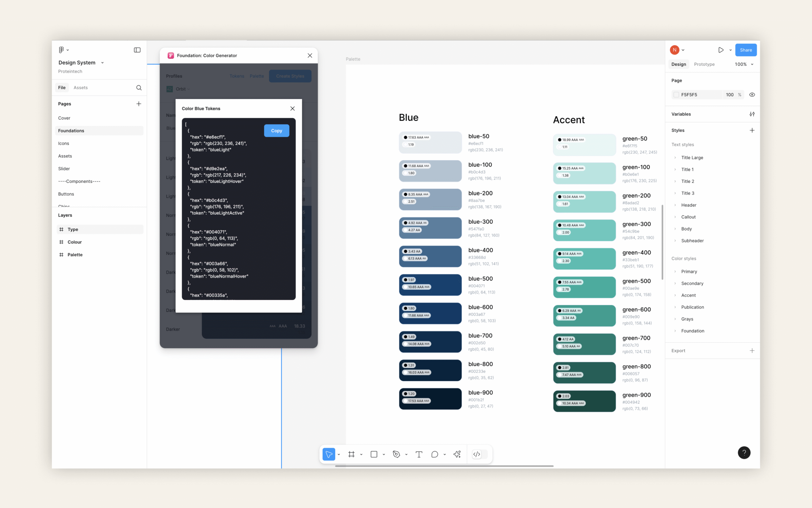
Task: Click frame icon of Palette layer
Action: 62,255
